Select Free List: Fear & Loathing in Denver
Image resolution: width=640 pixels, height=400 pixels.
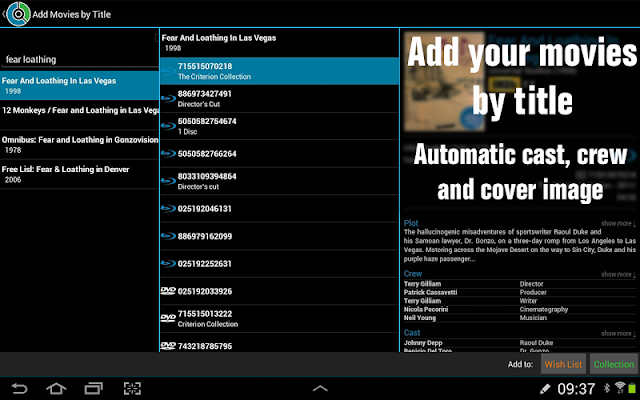click(80, 174)
